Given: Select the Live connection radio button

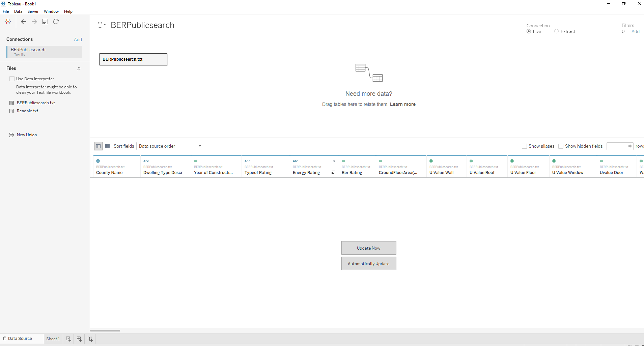Looking at the screenshot, I should 529,31.
